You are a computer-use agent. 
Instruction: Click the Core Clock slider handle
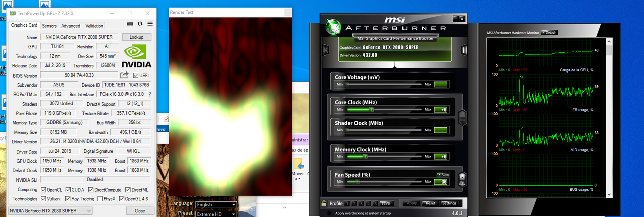[372, 109]
